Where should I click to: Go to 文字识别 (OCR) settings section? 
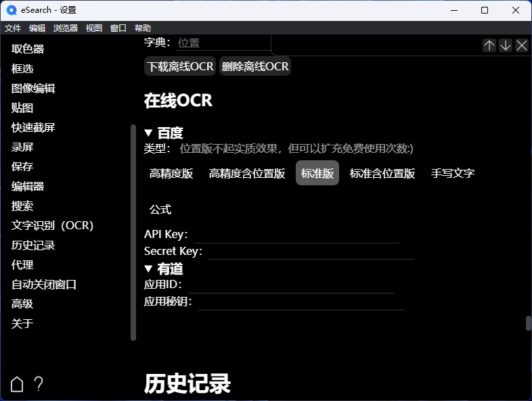click(52, 225)
